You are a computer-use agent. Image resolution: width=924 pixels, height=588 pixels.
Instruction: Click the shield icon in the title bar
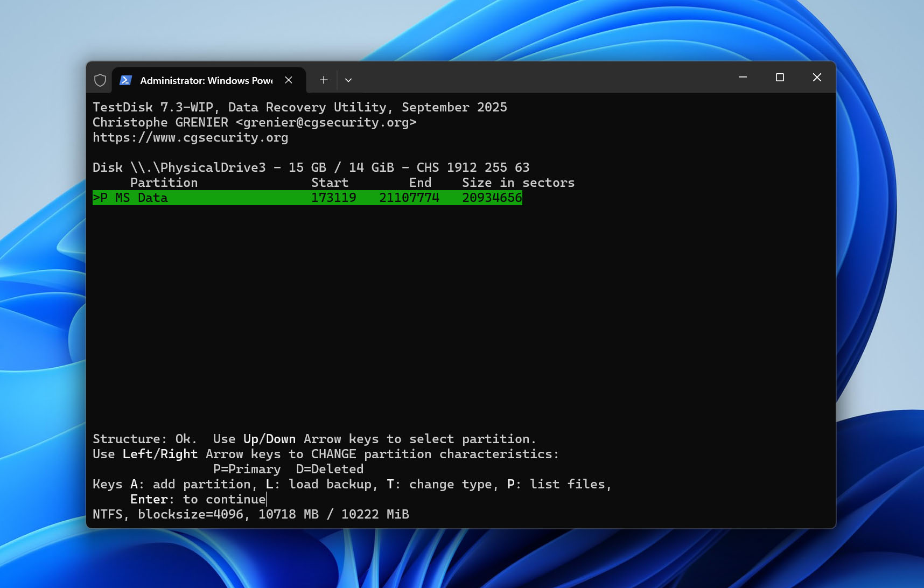click(x=100, y=80)
